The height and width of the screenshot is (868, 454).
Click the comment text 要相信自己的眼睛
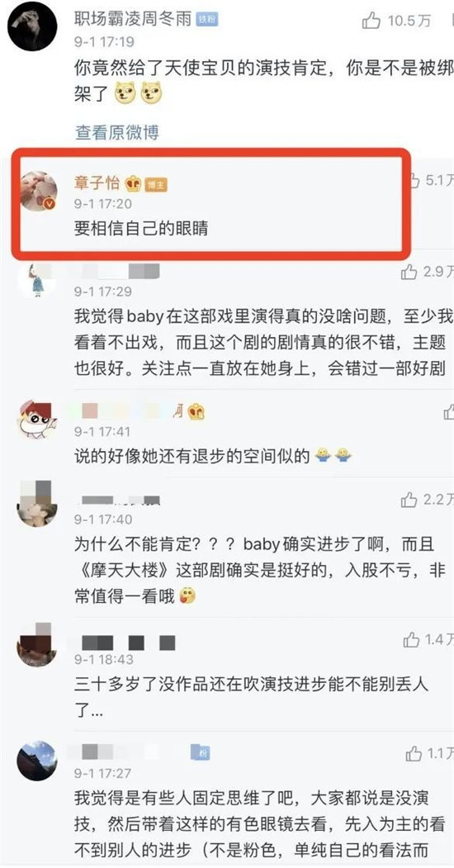pyautogui.click(x=141, y=228)
